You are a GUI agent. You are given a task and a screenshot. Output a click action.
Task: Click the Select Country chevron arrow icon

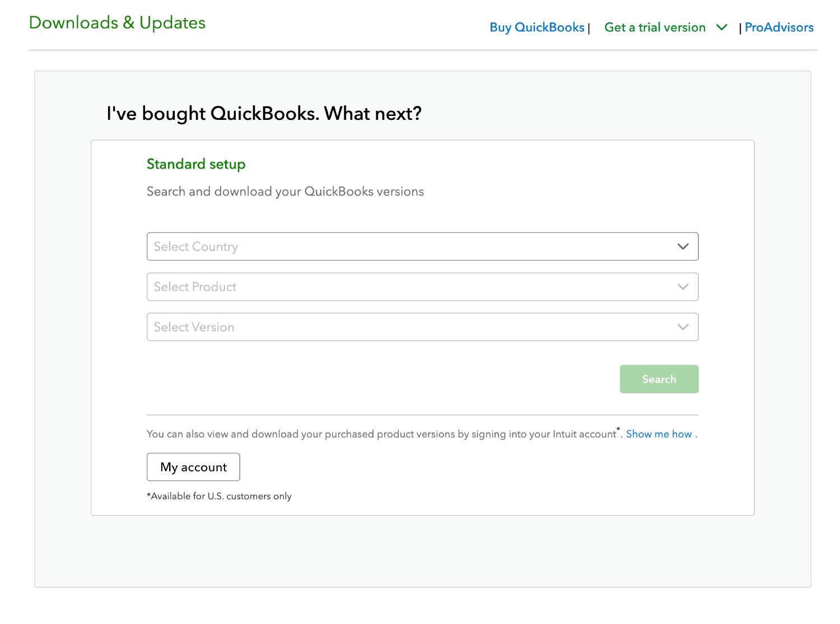pos(682,246)
